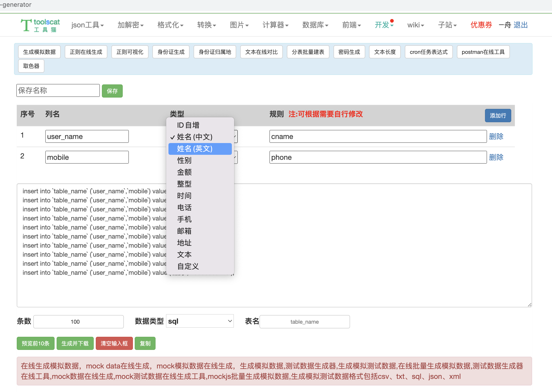Pick 自定义 option in the open dropdown
552x392 pixels.
(x=188, y=266)
